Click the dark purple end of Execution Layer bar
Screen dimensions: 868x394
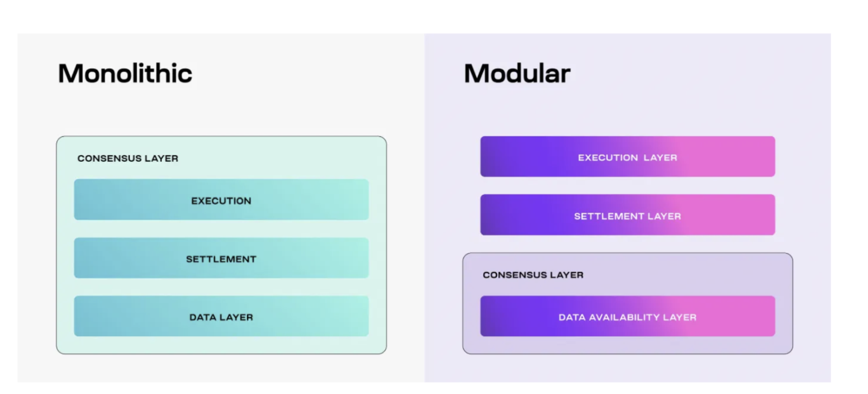pos(495,157)
